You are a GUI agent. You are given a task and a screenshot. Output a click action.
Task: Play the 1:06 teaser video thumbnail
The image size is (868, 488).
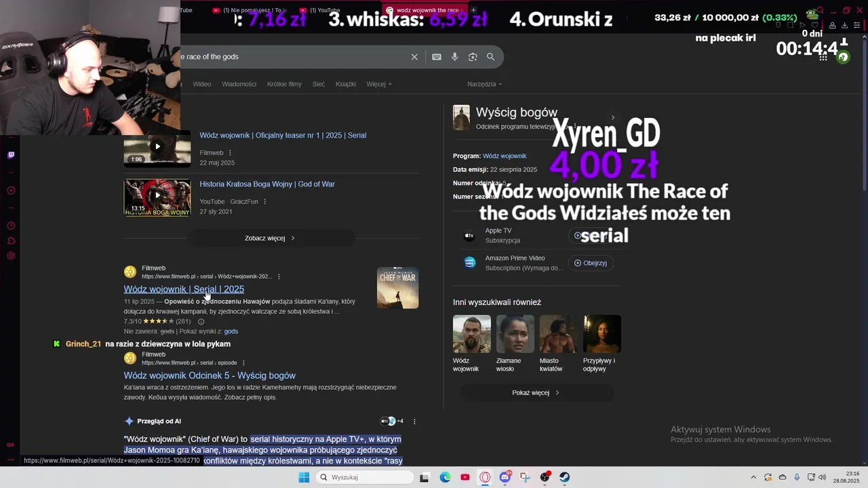(157, 148)
